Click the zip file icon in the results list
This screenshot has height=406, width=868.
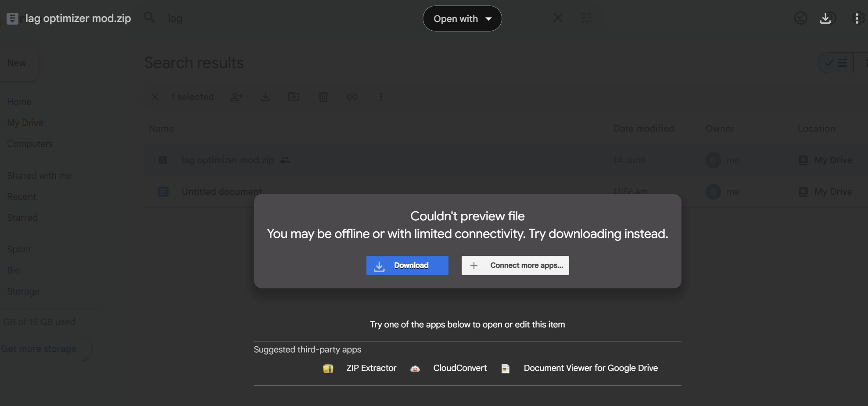click(163, 160)
